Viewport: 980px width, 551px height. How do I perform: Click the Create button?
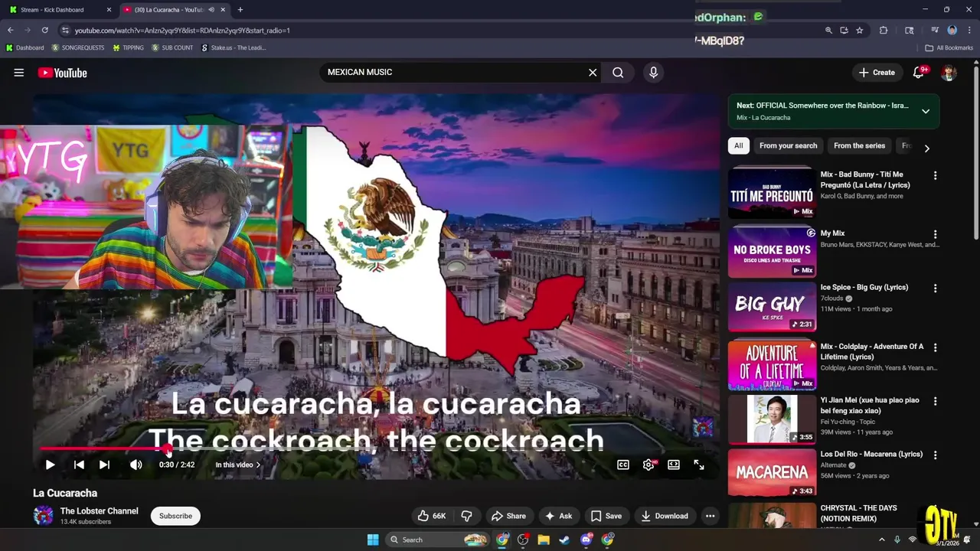(877, 73)
